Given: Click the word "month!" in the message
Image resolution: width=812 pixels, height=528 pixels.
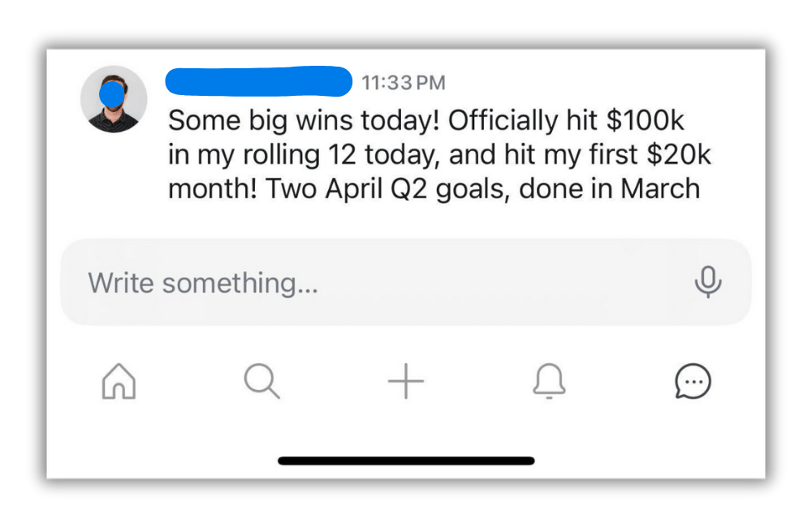Looking at the screenshot, I should coord(213,188).
